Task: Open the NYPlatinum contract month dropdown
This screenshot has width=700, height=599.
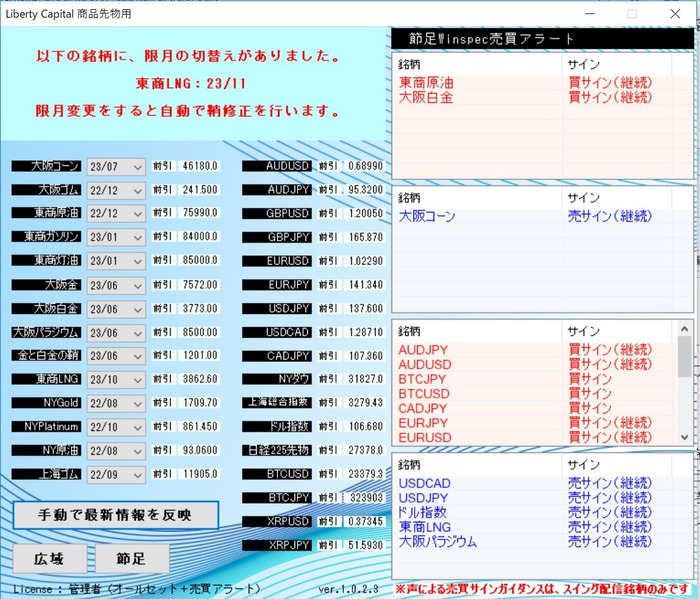Action: tap(116, 427)
